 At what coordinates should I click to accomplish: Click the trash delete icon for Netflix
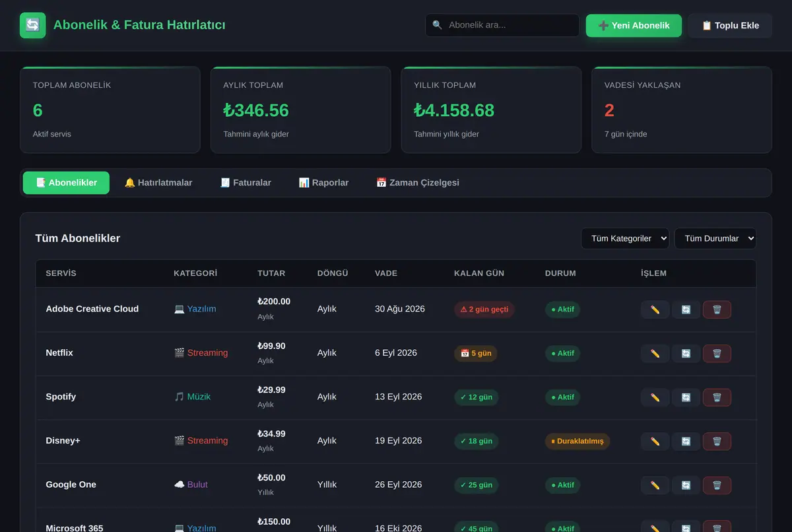717,354
